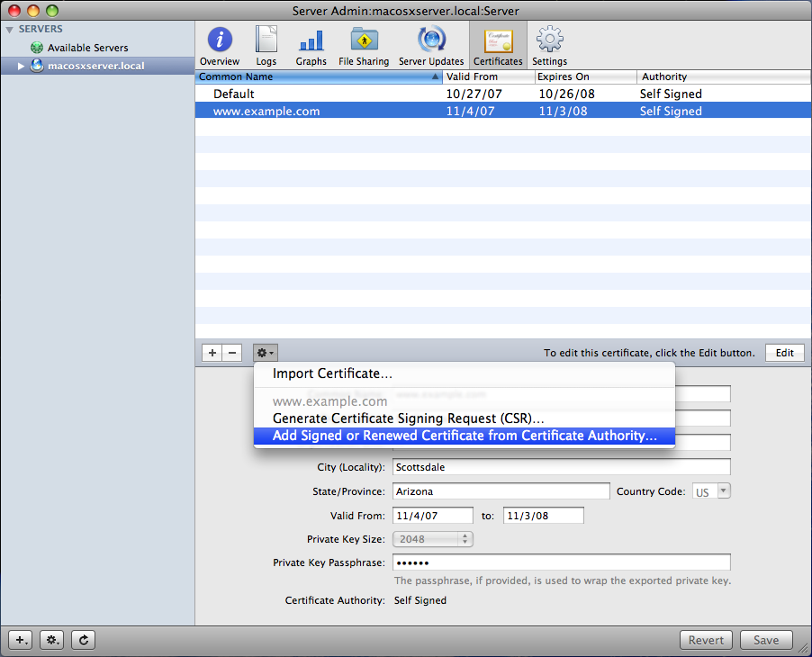Click the Save button
Image resolution: width=812 pixels, height=657 pixels.
click(x=766, y=640)
